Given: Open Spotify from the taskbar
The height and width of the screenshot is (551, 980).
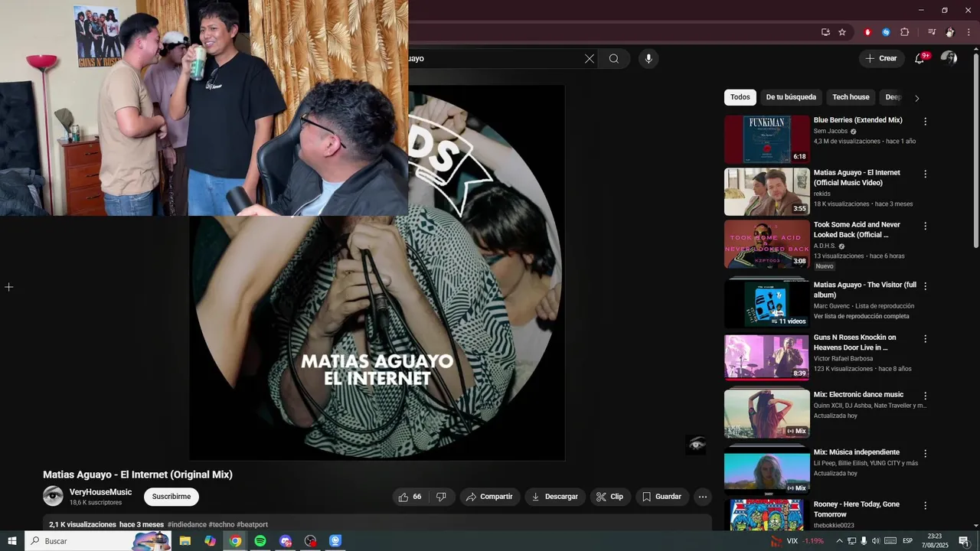Looking at the screenshot, I should [x=260, y=541].
